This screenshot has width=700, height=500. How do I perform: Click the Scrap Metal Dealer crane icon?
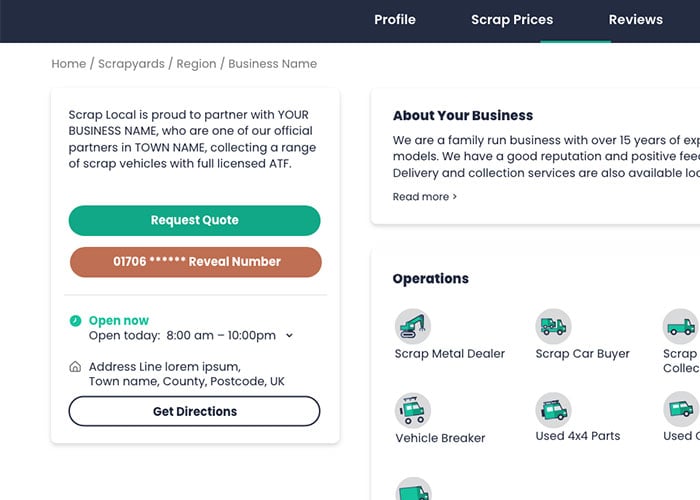point(413,326)
